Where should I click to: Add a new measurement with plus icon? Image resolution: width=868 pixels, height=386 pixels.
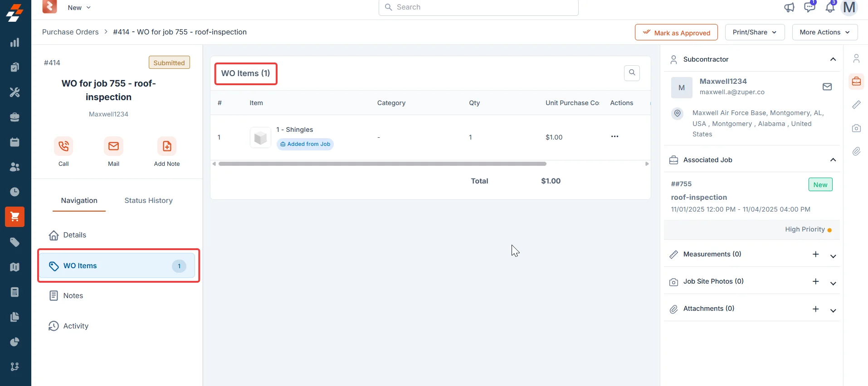pyautogui.click(x=815, y=254)
